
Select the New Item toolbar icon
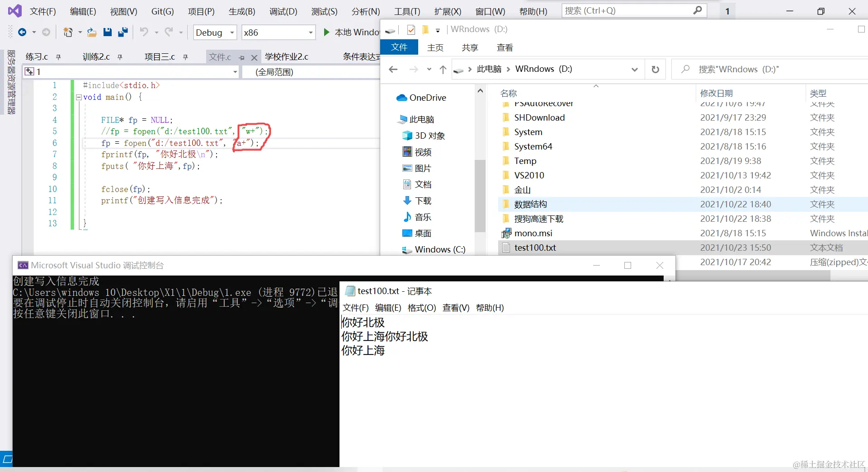click(x=68, y=32)
